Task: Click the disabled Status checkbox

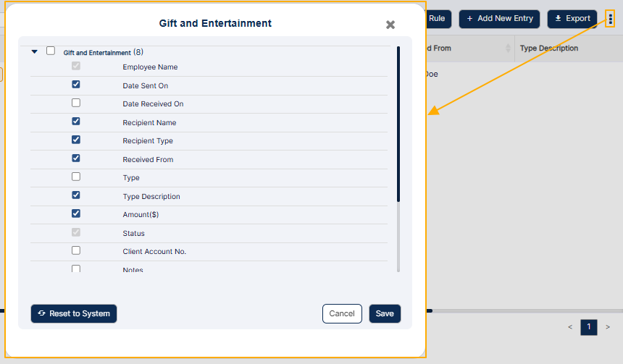Action: 76,232
